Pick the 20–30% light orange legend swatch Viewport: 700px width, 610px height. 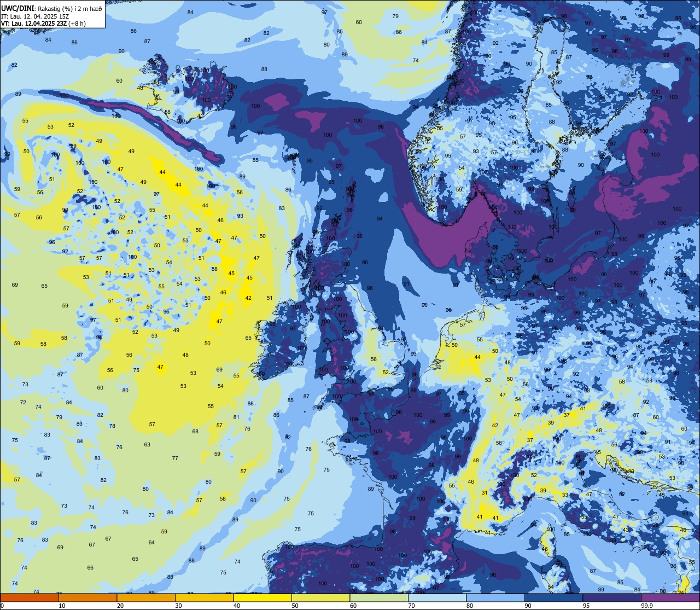coord(146,598)
